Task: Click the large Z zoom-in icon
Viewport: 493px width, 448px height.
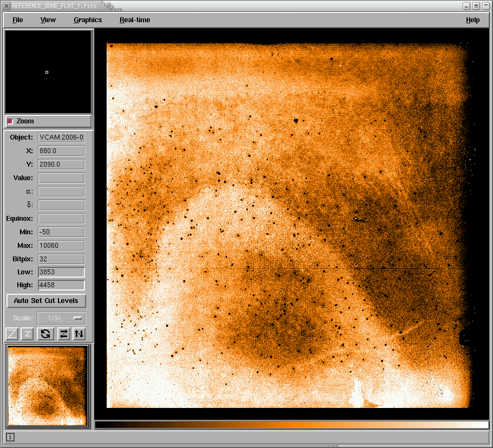Action: click(12, 334)
